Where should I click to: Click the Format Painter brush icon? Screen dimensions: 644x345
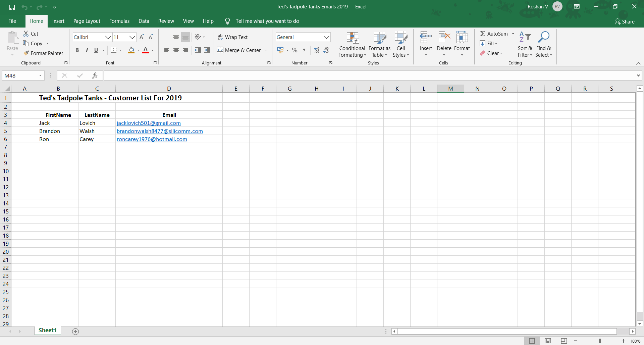26,53
